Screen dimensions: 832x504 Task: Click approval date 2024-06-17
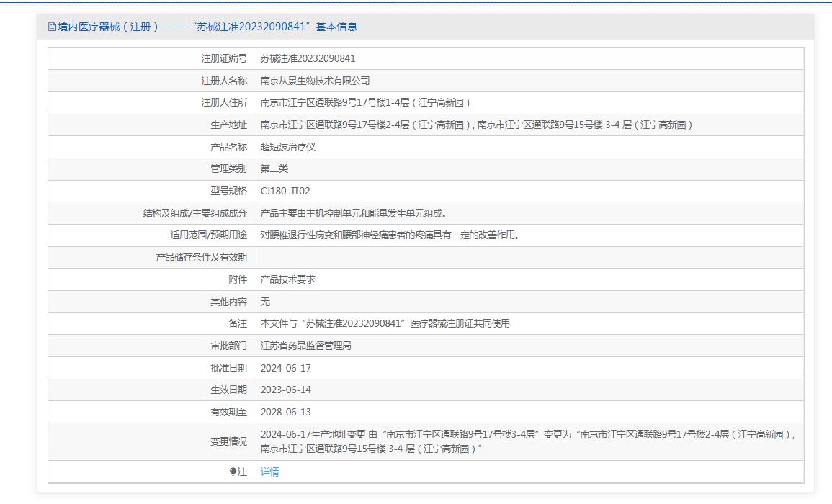[286, 368]
